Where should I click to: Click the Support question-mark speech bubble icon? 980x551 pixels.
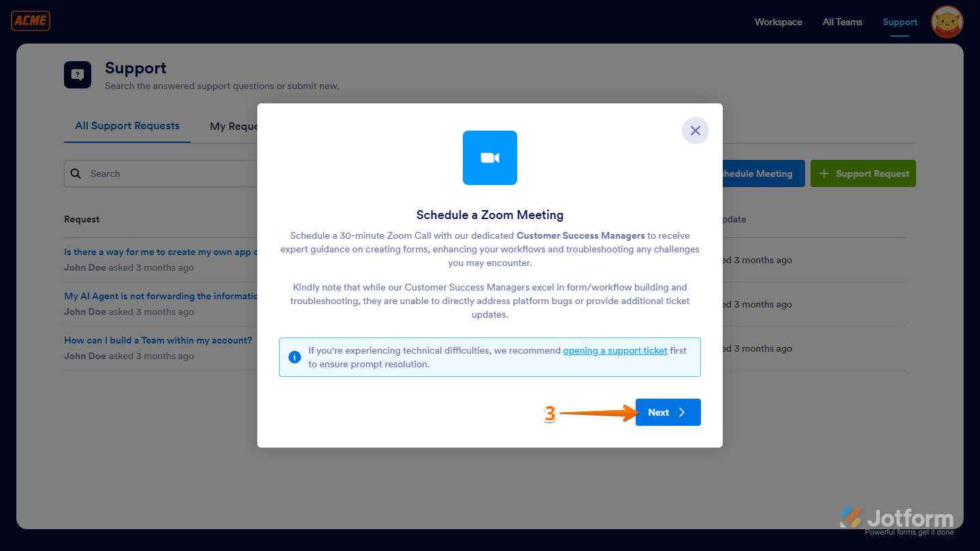coord(77,74)
